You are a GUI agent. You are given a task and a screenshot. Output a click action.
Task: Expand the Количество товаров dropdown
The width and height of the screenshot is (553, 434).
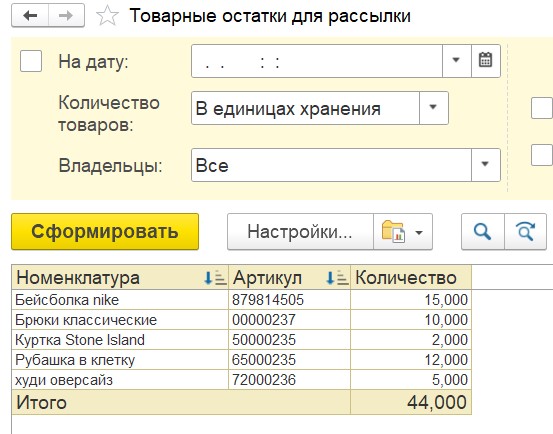tap(433, 108)
